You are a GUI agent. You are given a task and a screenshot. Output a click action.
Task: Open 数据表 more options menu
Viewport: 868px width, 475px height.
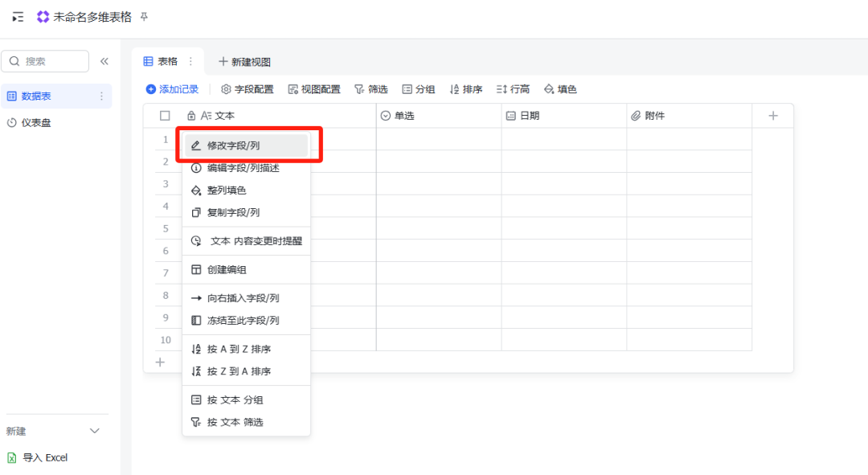[101, 96]
